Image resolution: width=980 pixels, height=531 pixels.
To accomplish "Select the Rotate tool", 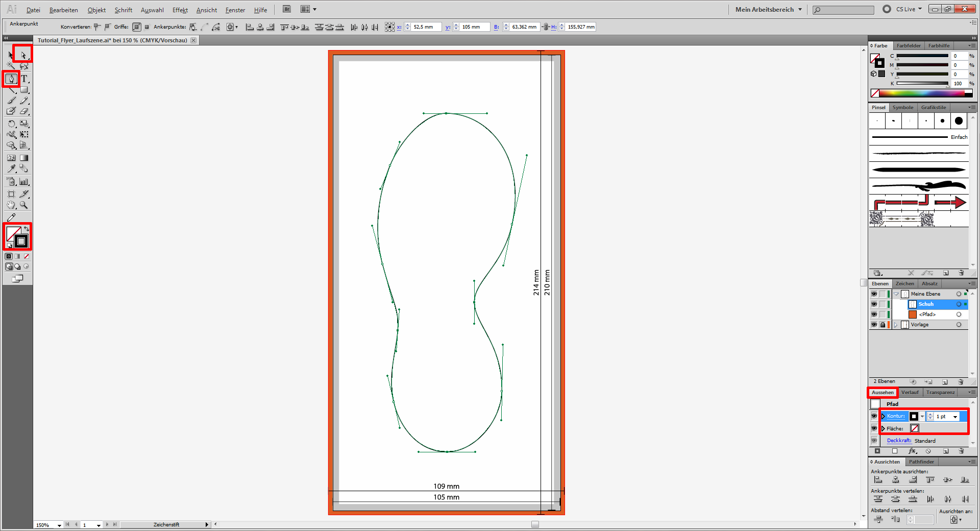I will click(11, 124).
